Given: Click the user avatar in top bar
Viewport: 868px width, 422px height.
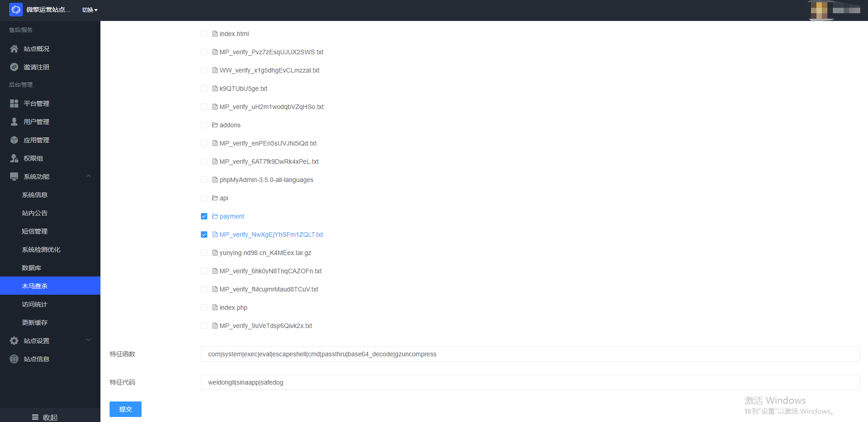Looking at the screenshot, I should [x=819, y=10].
